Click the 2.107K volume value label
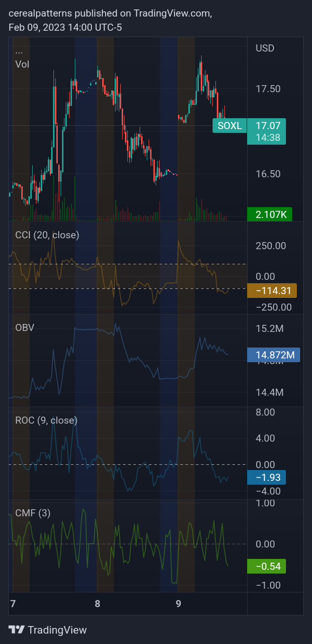312x644 pixels. pos(270,215)
